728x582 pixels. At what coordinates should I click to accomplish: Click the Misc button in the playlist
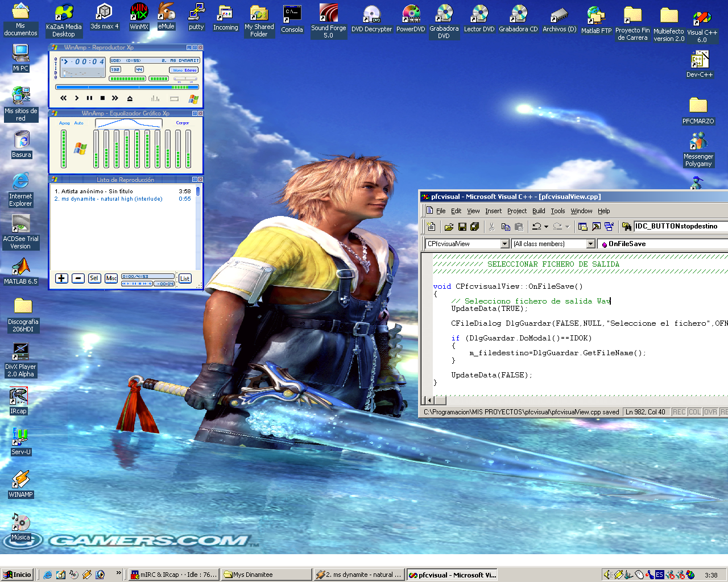tap(111, 278)
